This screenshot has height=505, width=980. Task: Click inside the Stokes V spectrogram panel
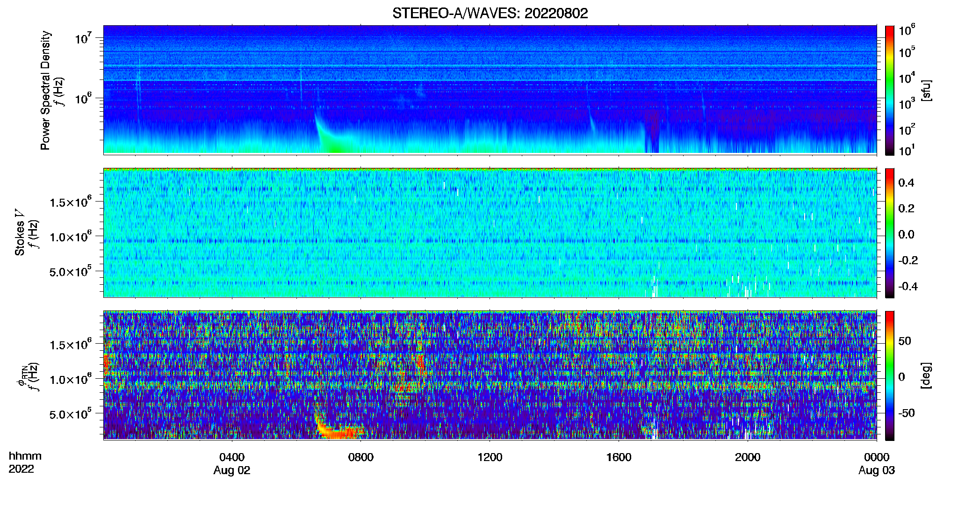coord(490,232)
